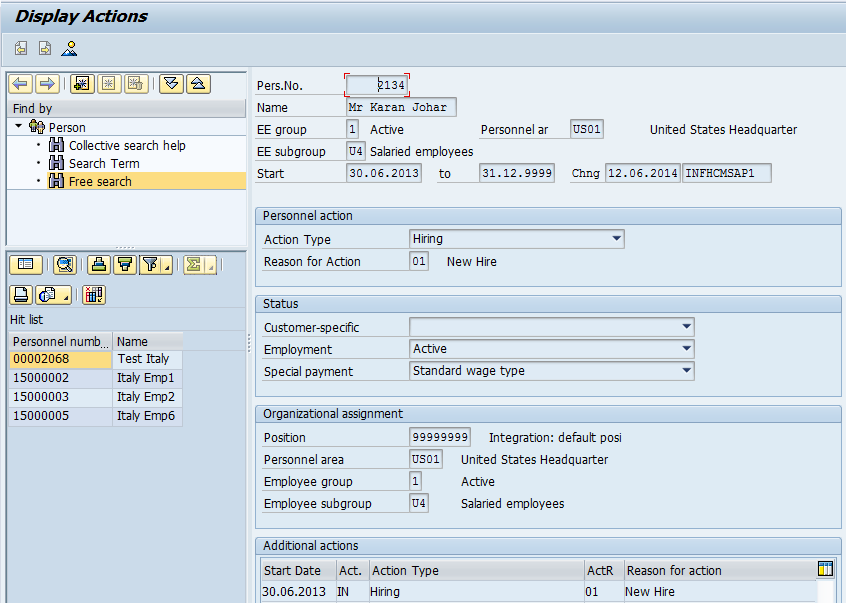Click the sort ascending icon above hit list
This screenshot has width=846, height=603.
97,264
